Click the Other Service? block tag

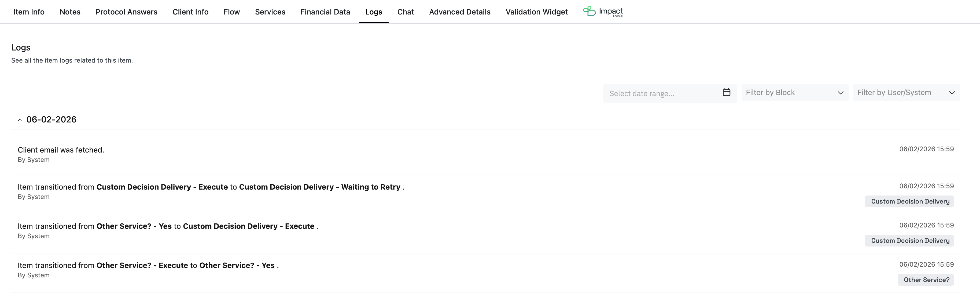(x=926, y=280)
